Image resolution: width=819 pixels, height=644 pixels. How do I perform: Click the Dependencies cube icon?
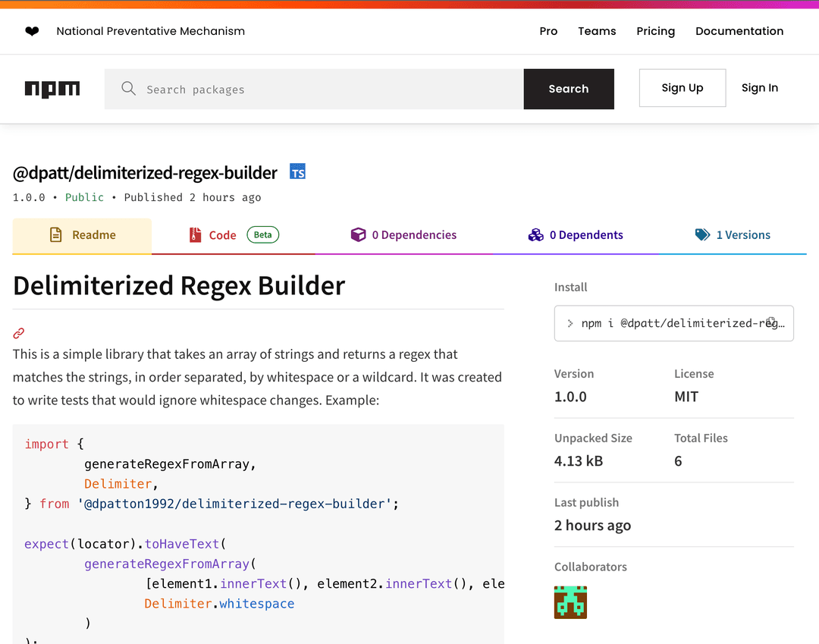(x=358, y=234)
